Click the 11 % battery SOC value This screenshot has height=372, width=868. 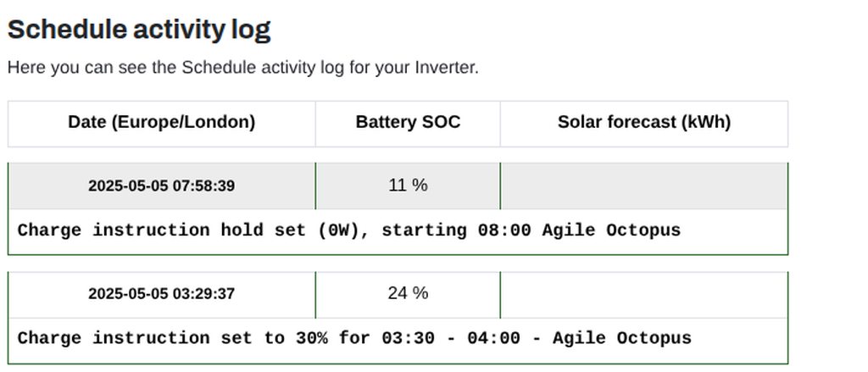point(408,185)
